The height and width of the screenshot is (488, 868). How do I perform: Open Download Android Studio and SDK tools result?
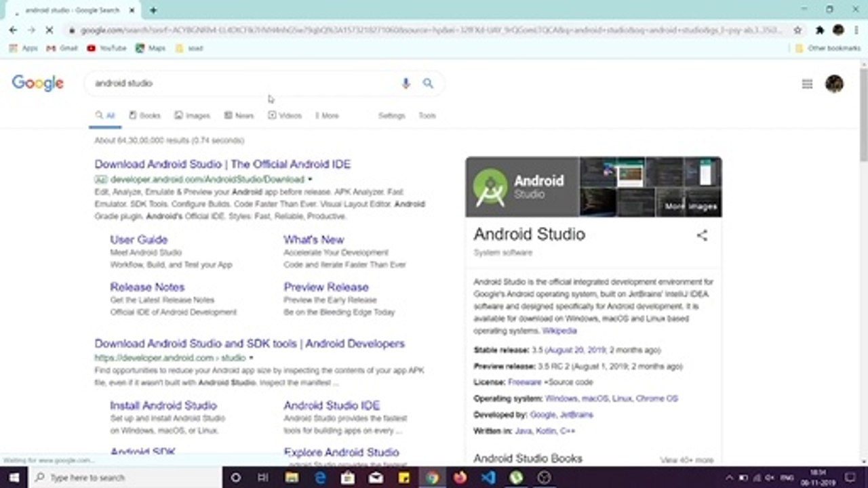click(x=250, y=344)
